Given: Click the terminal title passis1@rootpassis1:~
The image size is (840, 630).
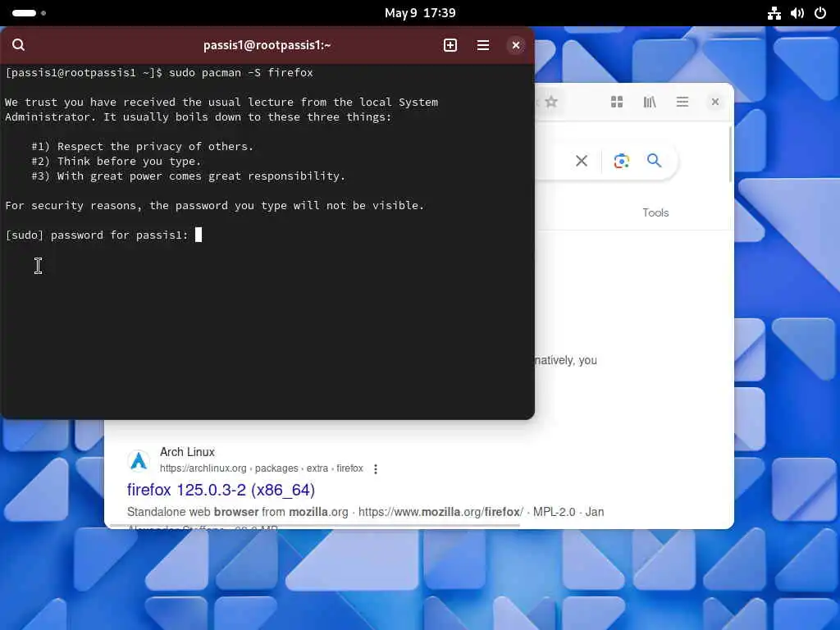Looking at the screenshot, I should [267, 45].
